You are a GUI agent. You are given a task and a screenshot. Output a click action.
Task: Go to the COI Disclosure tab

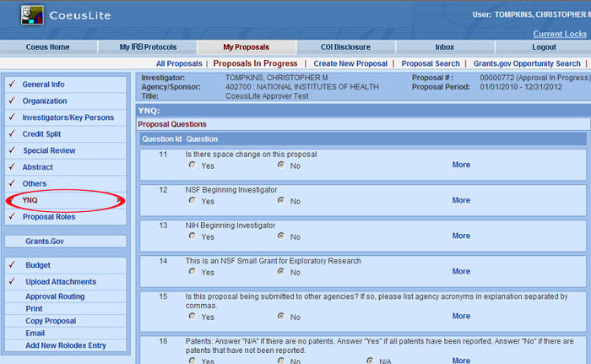point(346,47)
